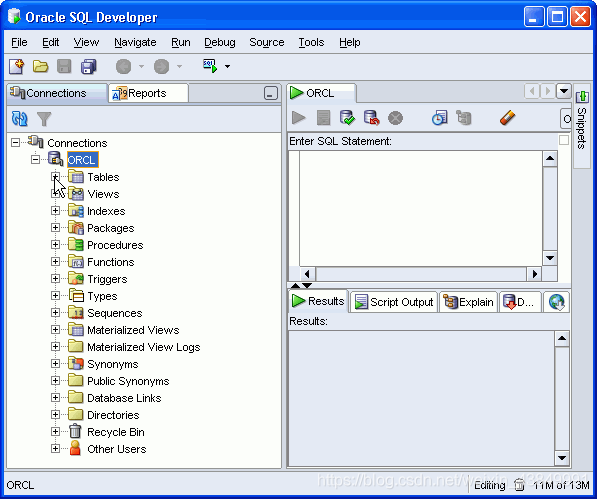Click SQL editor vertical scrollbar down arrow

[550, 258]
